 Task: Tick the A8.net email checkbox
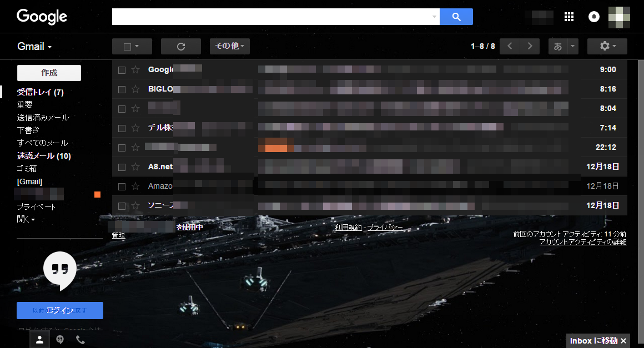[x=122, y=168]
